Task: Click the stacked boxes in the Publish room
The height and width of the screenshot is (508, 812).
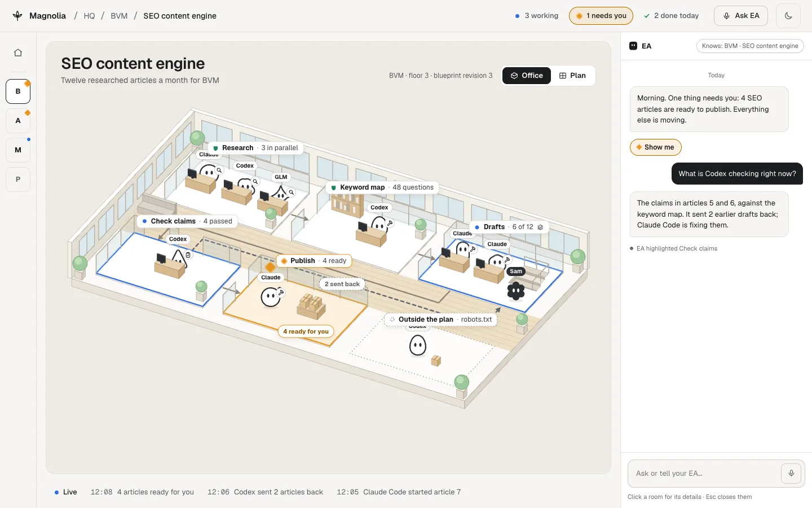Action: (311, 306)
